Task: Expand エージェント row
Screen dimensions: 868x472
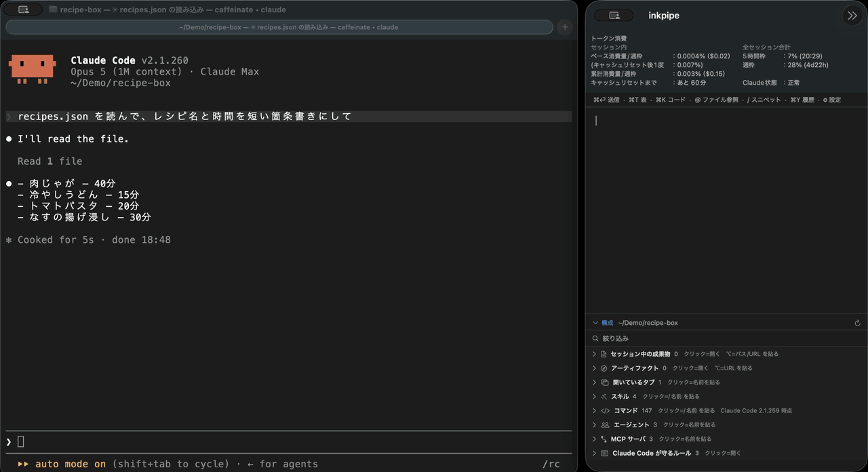Action: point(595,425)
